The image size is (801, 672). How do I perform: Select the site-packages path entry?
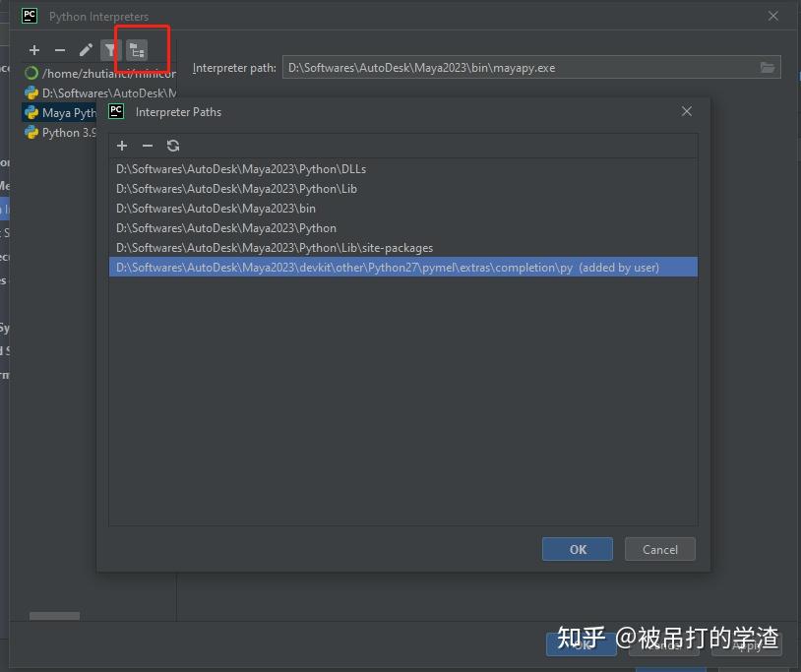pyautogui.click(x=276, y=247)
